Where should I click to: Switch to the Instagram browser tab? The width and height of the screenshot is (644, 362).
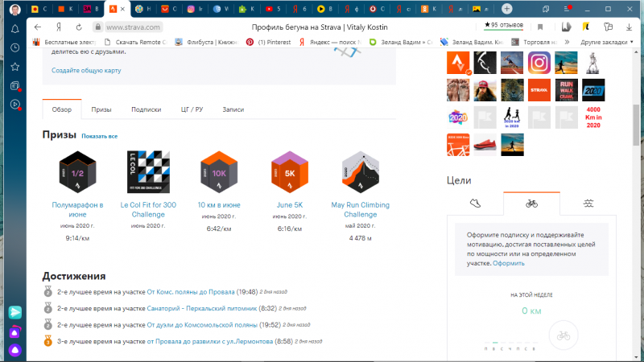click(195, 9)
